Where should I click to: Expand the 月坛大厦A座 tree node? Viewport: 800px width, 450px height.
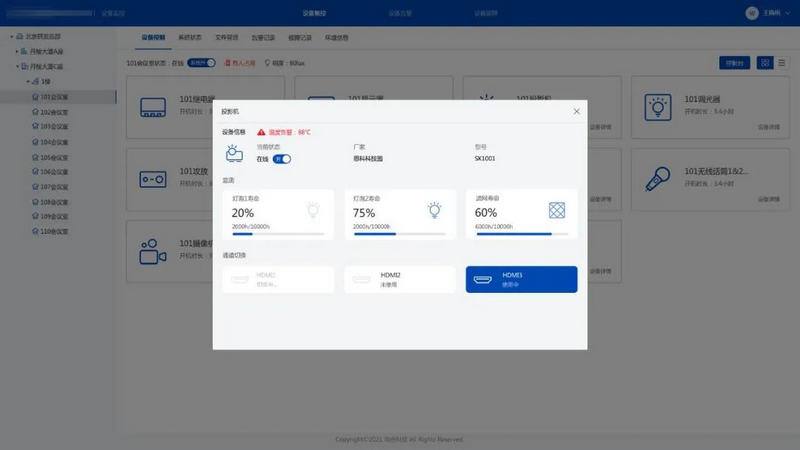click(17, 52)
